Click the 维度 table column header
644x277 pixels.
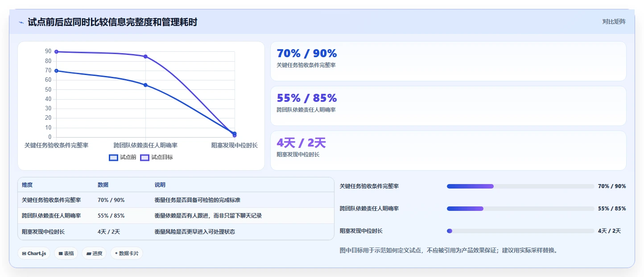[x=27, y=185]
